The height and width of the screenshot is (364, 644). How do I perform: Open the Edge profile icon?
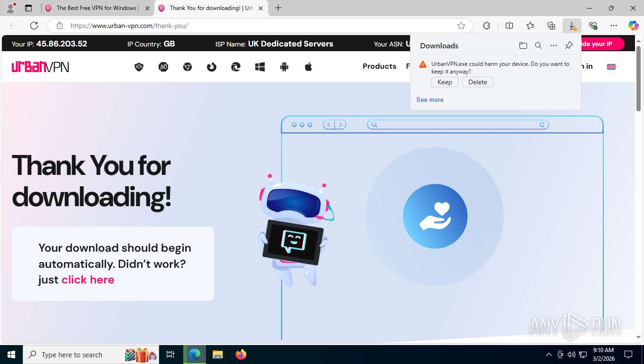pos(10,8)
